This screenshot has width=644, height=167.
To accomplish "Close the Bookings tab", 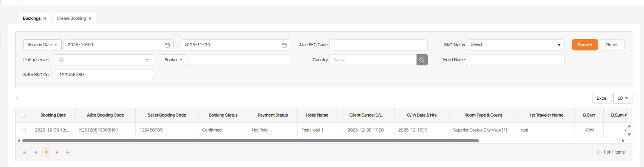I will click(x=45, y=19).
